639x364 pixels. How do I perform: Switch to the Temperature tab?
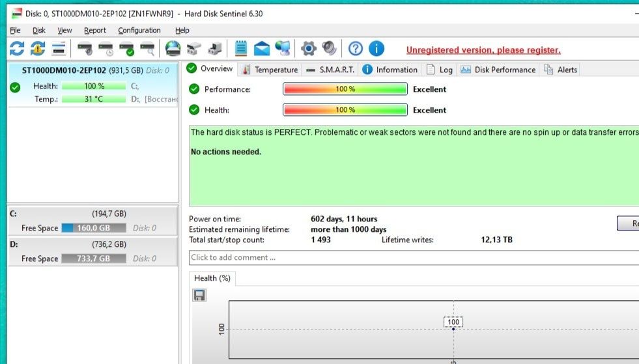point(270,70)
